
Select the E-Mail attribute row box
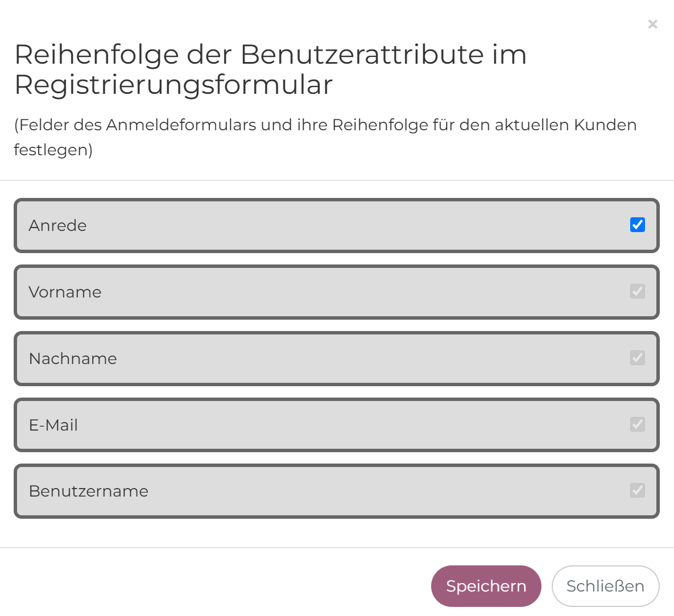(x=336, y=425)
